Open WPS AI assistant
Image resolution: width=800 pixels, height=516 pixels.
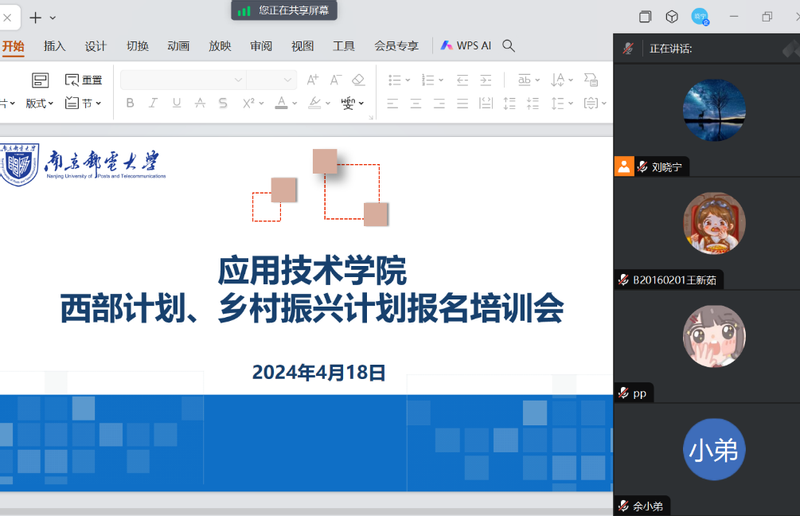[x=466, y=46]
